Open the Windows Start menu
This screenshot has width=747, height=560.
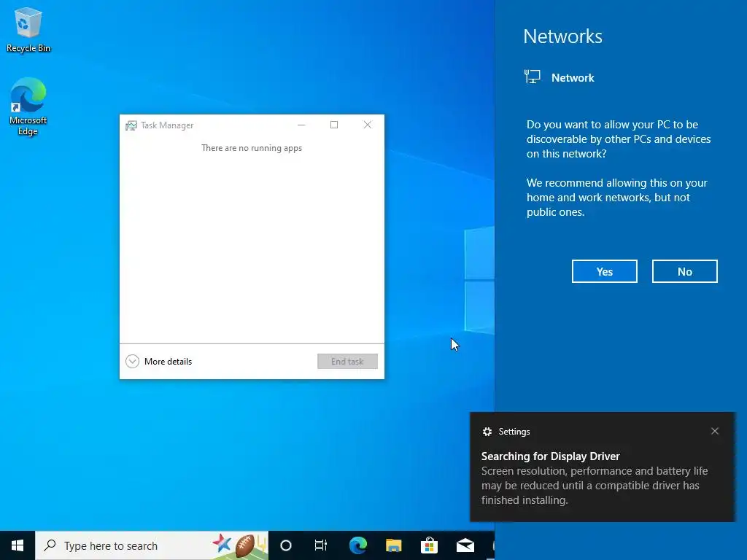point(18,545)
